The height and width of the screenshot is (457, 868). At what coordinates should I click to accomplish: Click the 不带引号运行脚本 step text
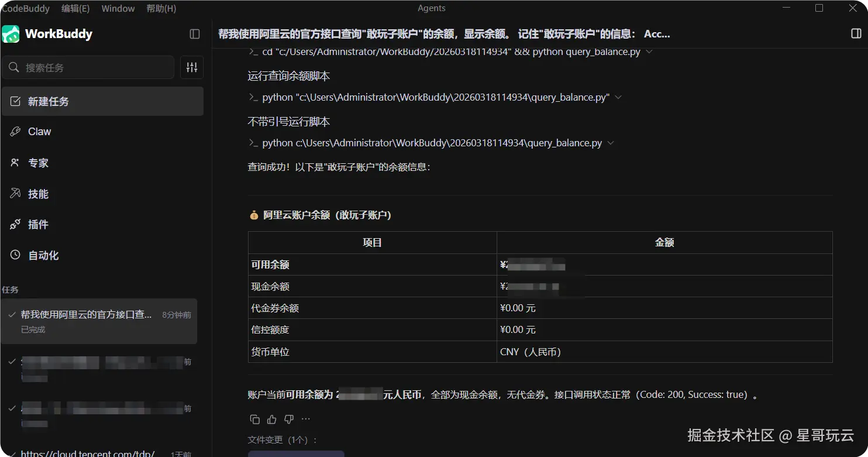click(289, 122)
